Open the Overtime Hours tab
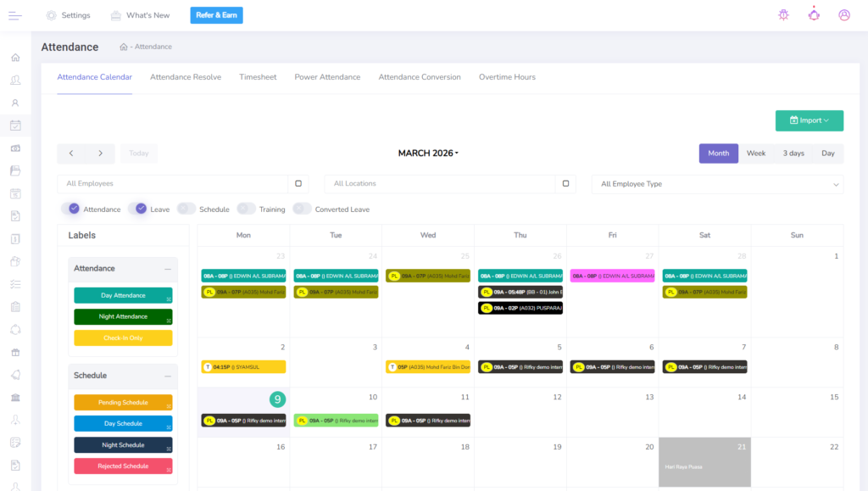 pyautogui.click(x=507, y=77)
